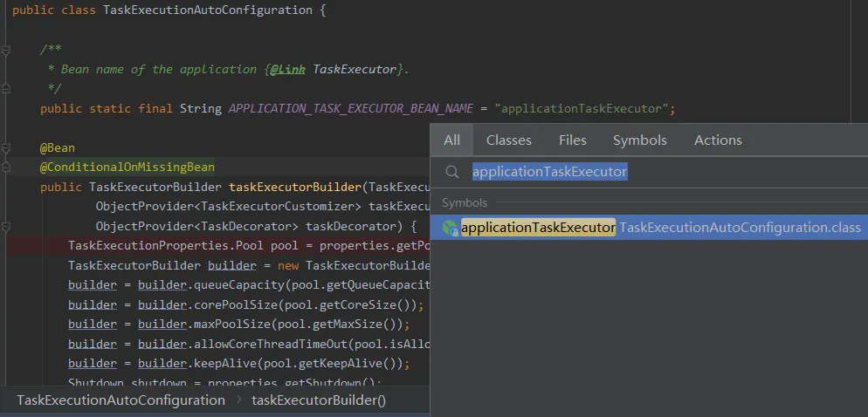This screenshot has width=868, height=417.
Task: Click APPLICATION_TASK_EXECUTOR_BEAN_NAME constant
Action: 351,108
